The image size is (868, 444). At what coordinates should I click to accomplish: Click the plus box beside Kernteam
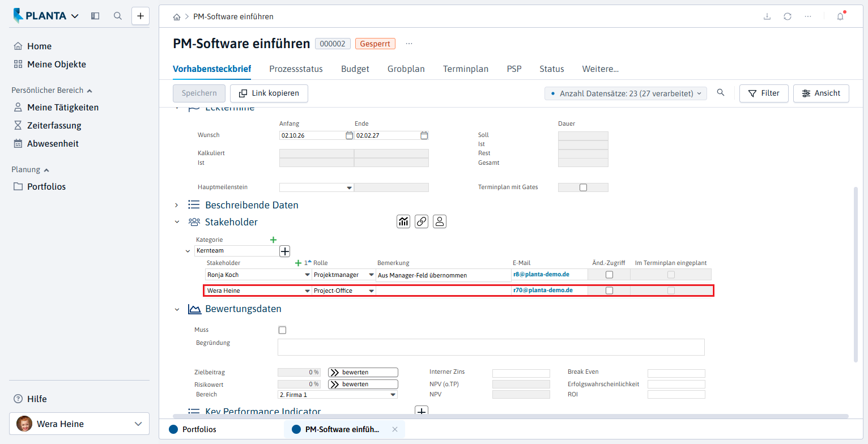285,250
